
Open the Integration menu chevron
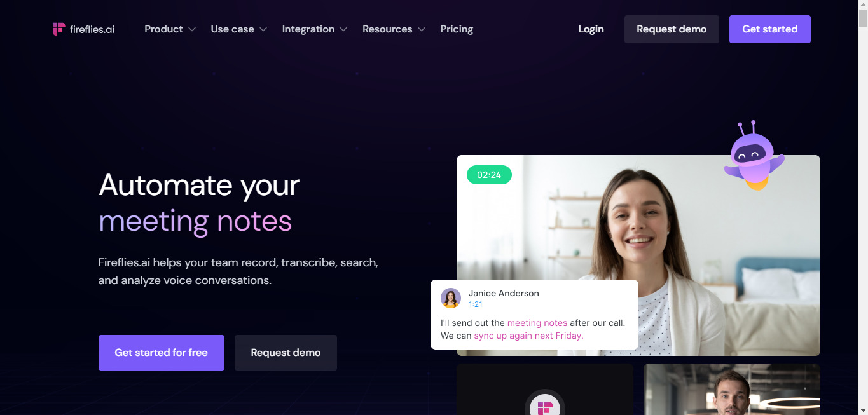(x=343, y=29)
